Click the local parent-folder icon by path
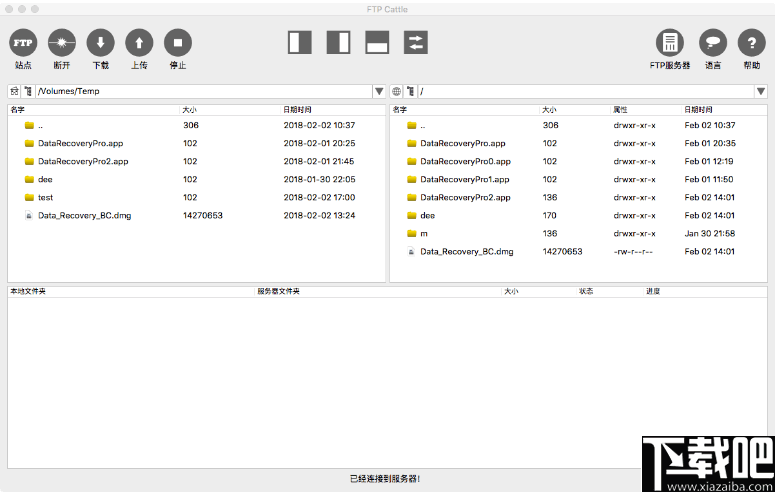Screen dimensions: 777x492 coord(28,91)
